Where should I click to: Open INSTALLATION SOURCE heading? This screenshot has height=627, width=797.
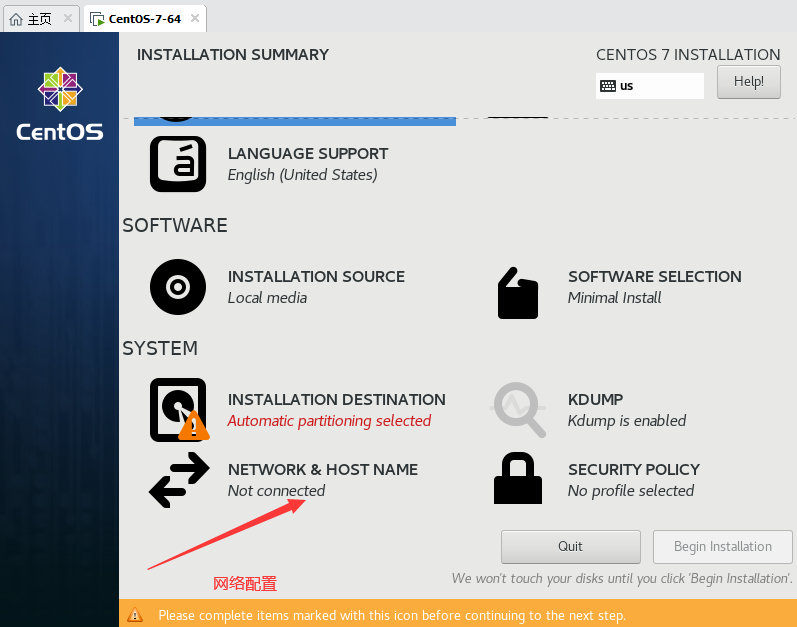pos(316,276)
